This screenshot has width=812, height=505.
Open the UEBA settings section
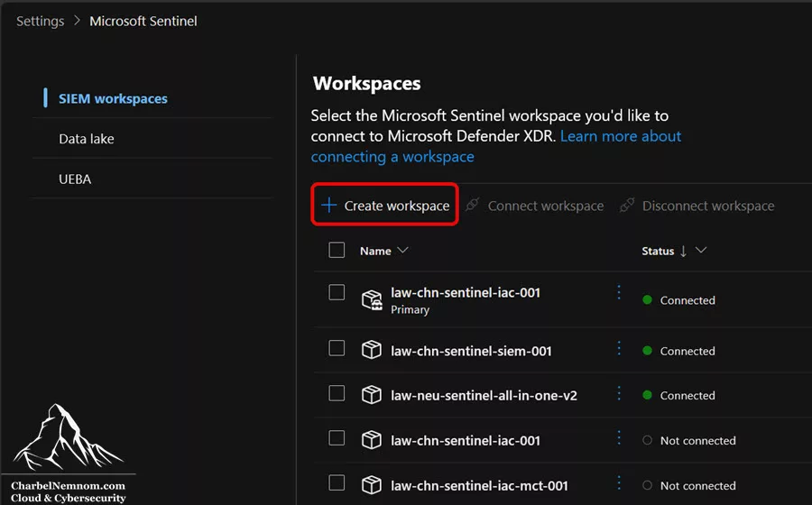tap(75, 179)
